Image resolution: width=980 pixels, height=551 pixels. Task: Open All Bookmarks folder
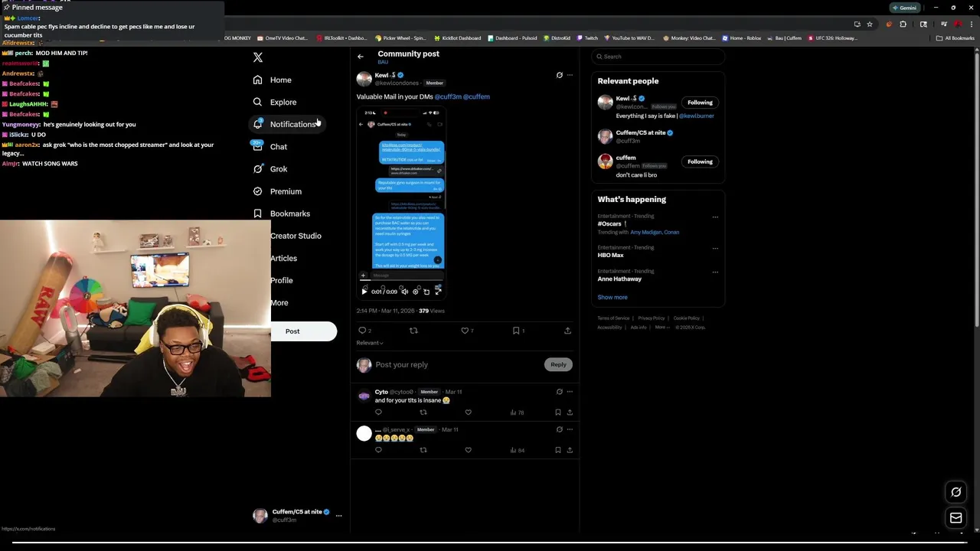pyautogui.click(x=955, y=38)
